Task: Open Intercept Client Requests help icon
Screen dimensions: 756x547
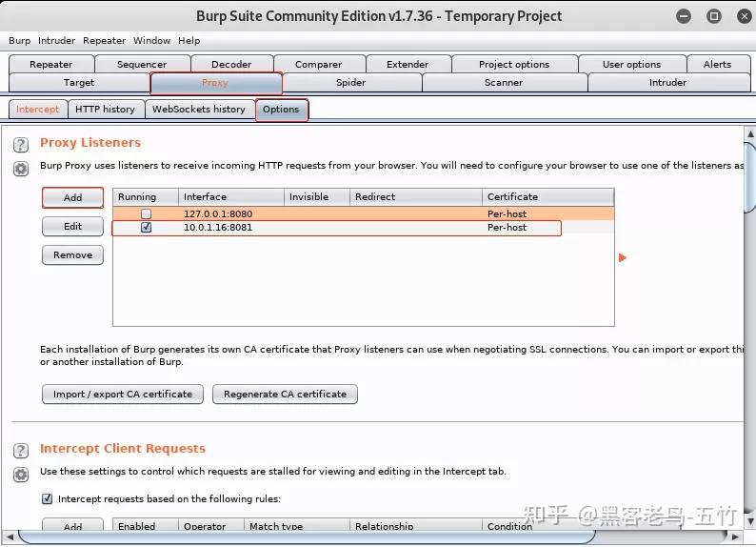Action: coord(21,451)
